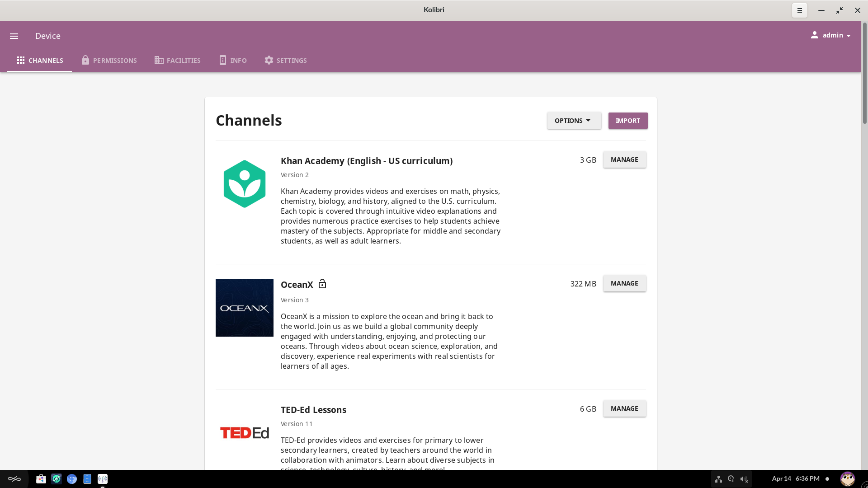Click the Device page title

click(48, 36)
